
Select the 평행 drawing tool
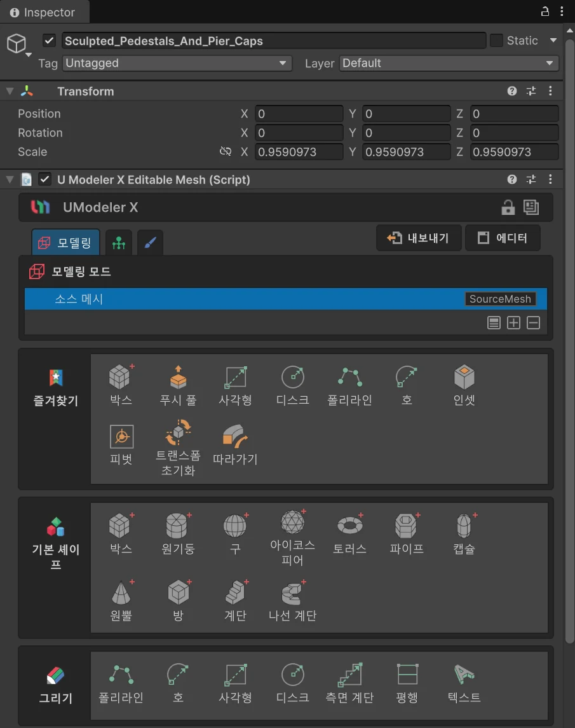click(x=407, y=683)
